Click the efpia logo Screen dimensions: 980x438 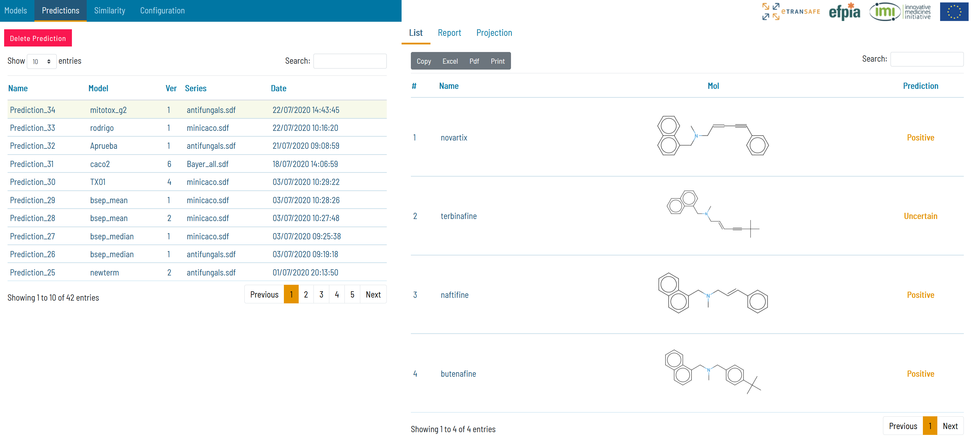844,11
